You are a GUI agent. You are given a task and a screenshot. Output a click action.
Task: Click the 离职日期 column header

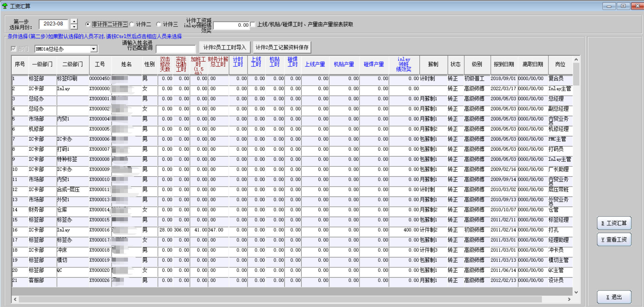[x=533, y=65]
